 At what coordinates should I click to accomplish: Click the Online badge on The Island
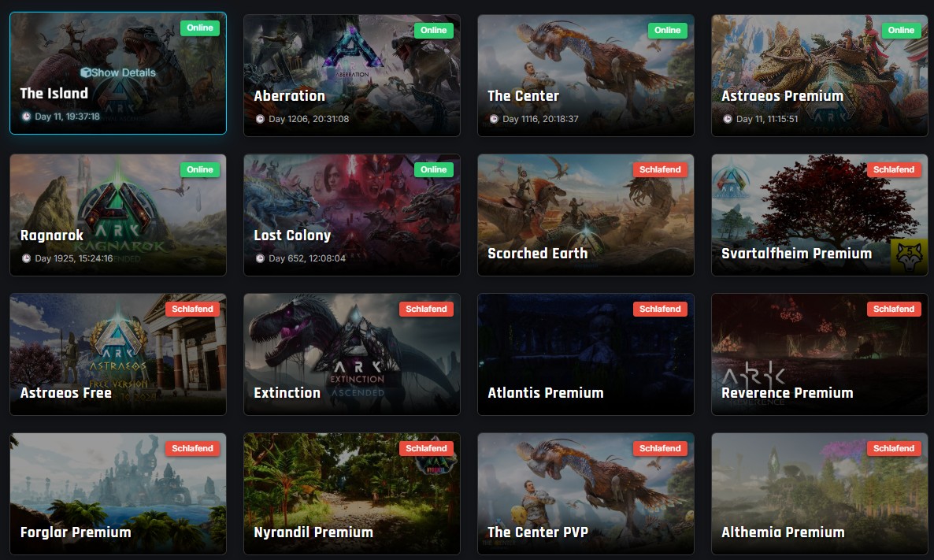point(199,28)
